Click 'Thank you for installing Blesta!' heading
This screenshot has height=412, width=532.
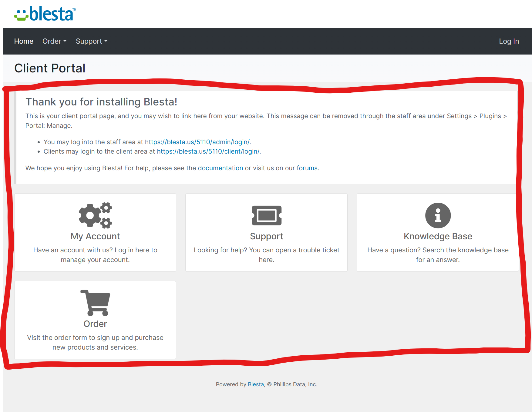(101, 102)
